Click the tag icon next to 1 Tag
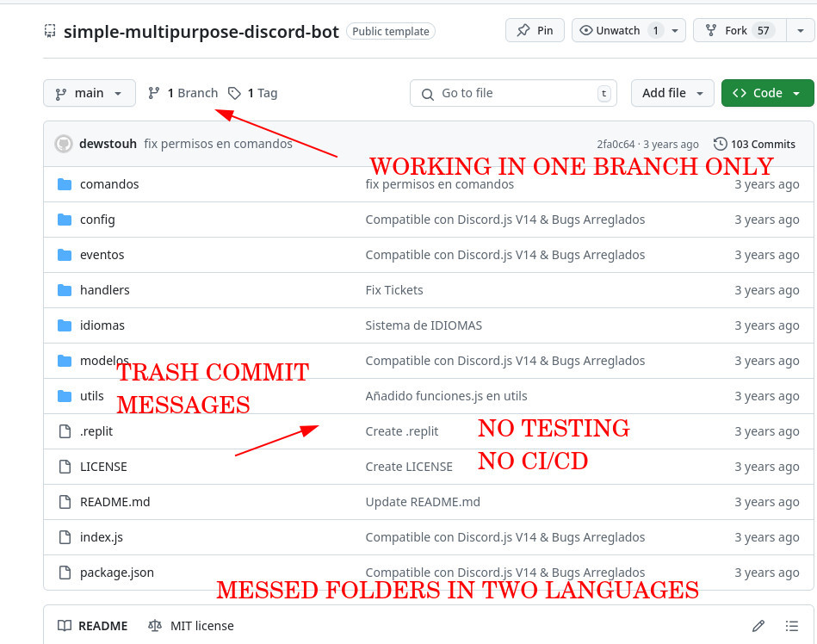The width and height of the screenshot is (817, 644). [234, 93]
